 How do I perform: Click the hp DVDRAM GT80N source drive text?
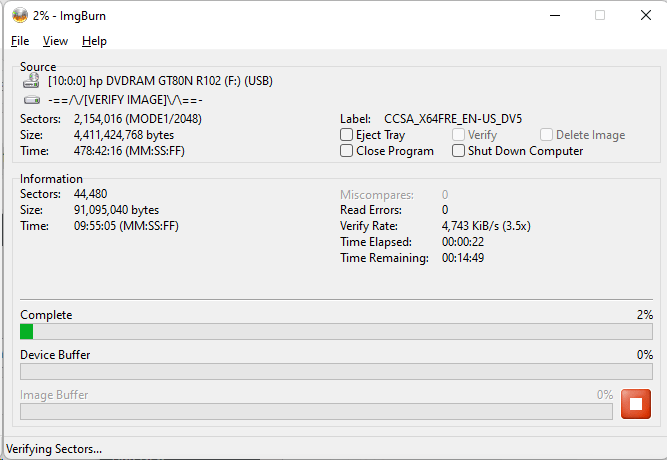160,81
